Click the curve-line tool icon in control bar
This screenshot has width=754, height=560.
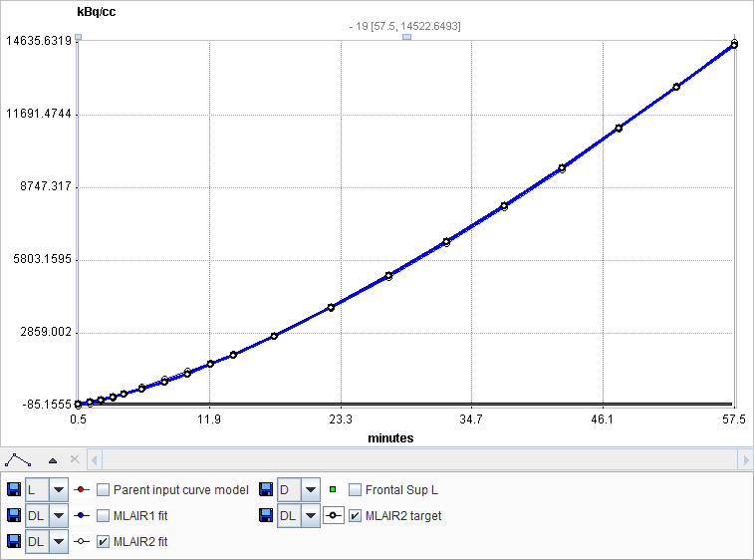[18, 460]
